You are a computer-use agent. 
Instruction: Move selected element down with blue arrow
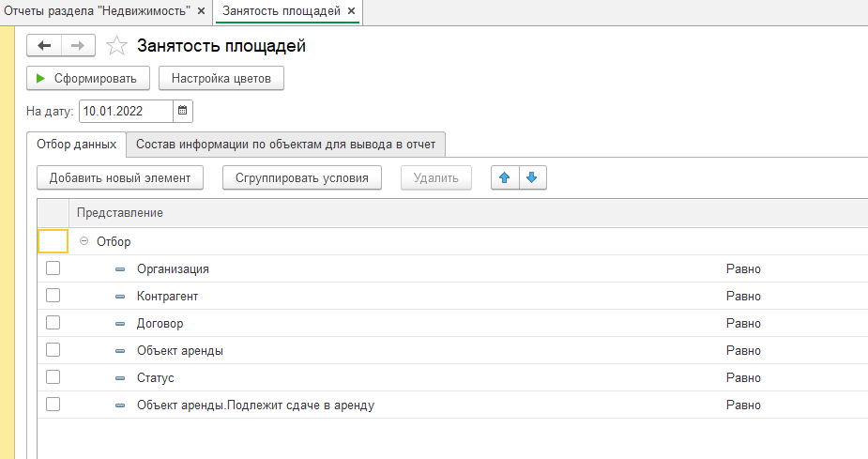[x=532, y=178]
